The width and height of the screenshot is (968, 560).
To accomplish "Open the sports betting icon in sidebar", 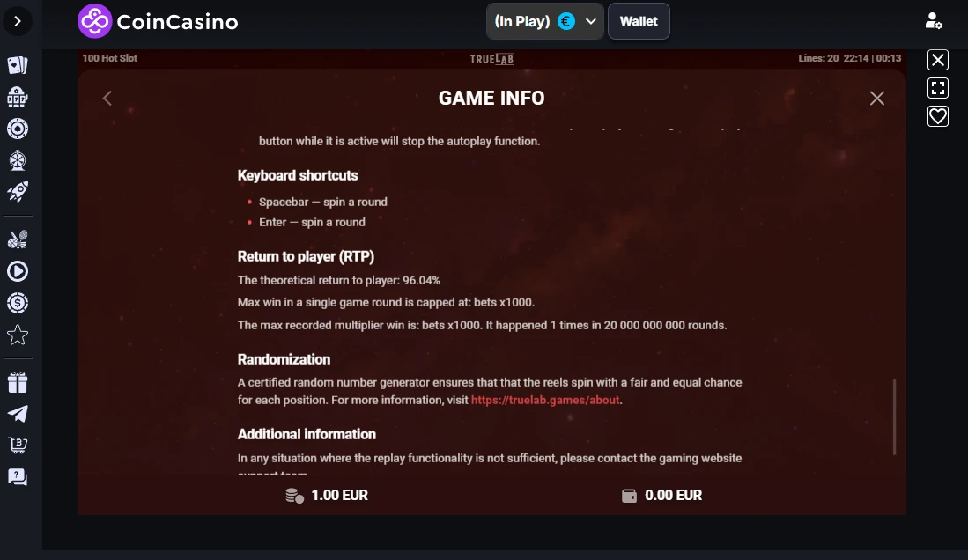I will pyautogui.click(x=18, y=239).
